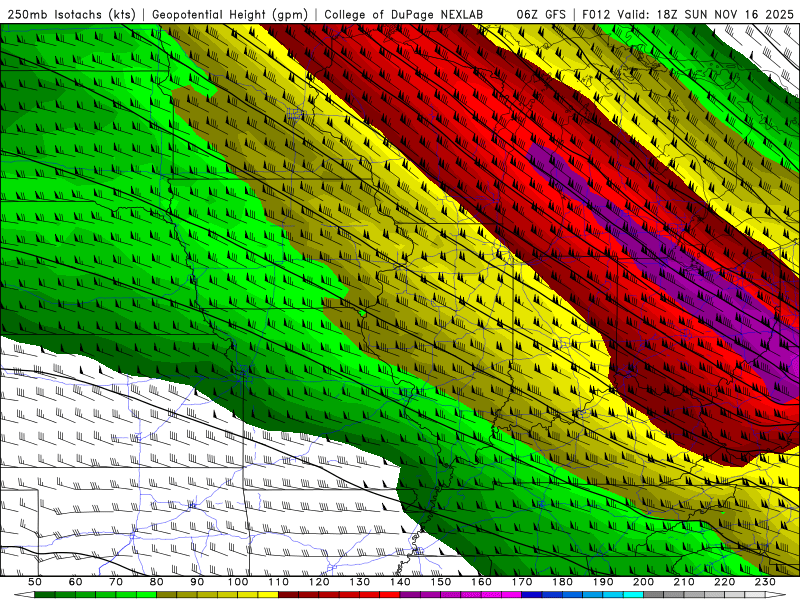Click the 220 value on the color scale

click(724, 582)
